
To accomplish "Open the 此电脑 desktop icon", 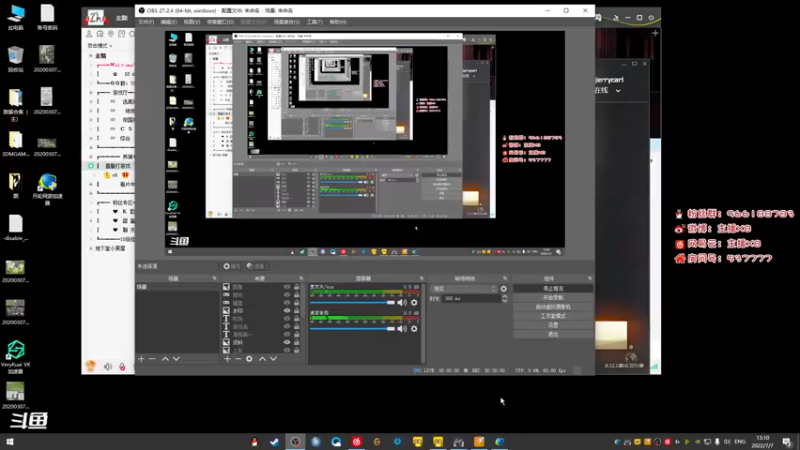I will click(x=16, y=17).
